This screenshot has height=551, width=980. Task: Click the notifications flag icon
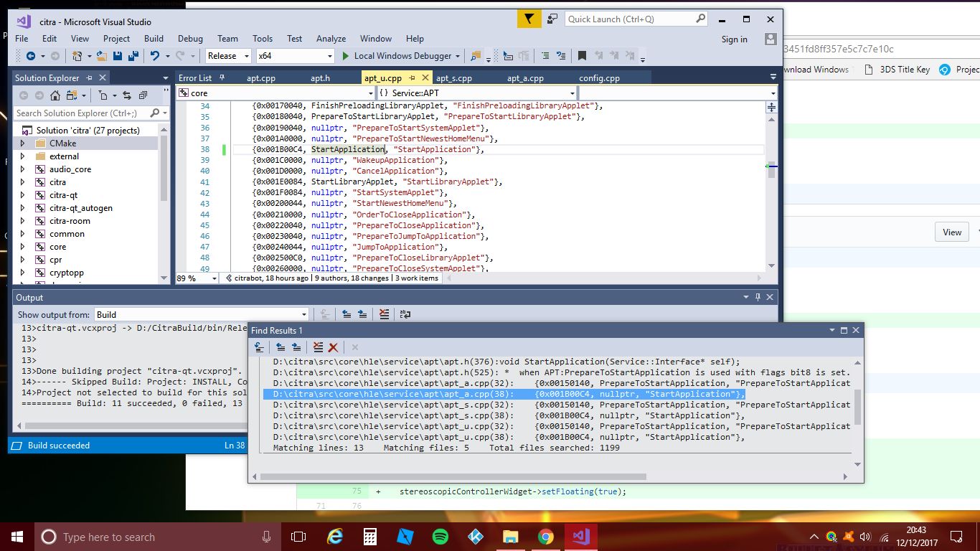click(x=529, y=19)
